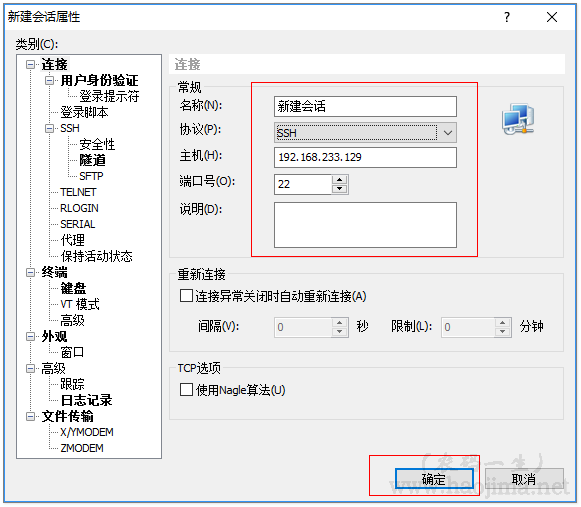Viewport: 581px width, 507px height.
Task: Click the help question mark icon
Action: (507, 17)
